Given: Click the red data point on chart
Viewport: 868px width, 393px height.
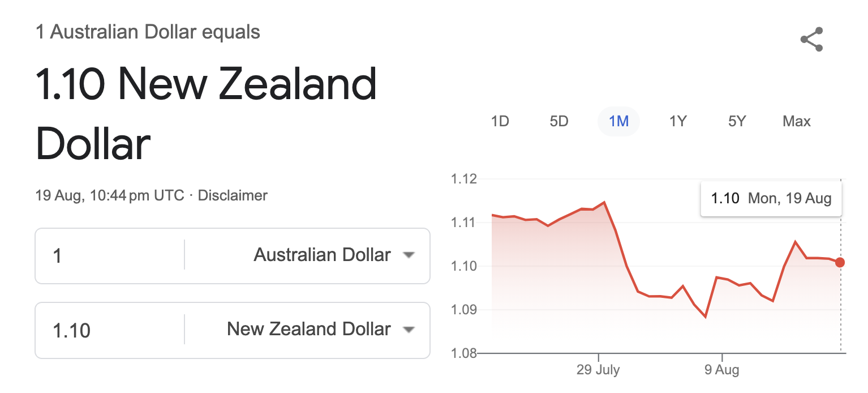Looking at the screenshot, I should pos(840,262).
